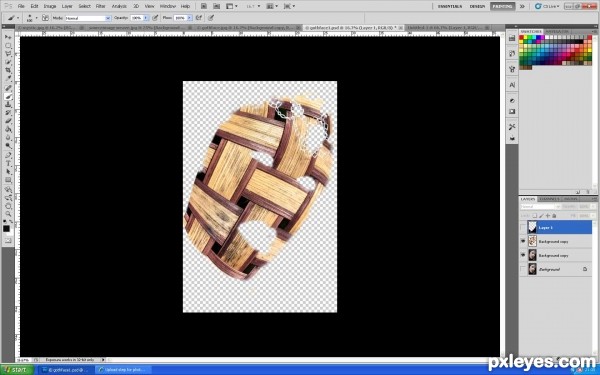The height and width of the screenshot is (375, 600).
Task: Launch Mini Bridge icon
Action: pyautogui.click(x=217, y=6)
